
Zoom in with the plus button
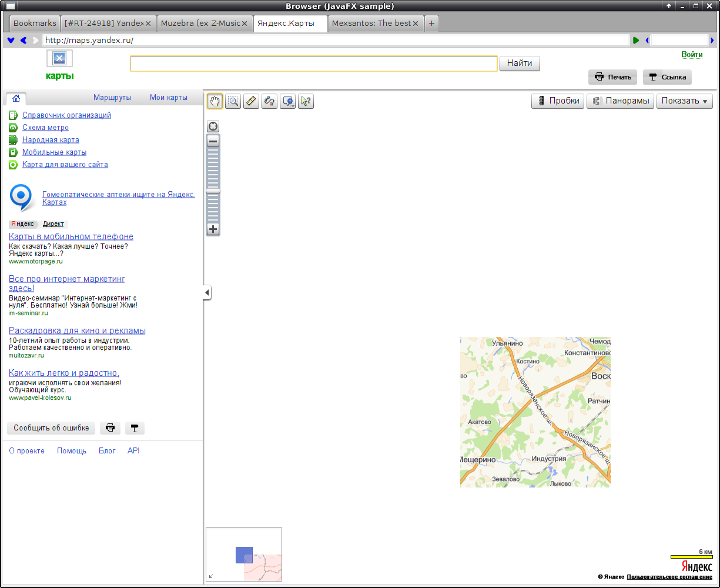click(213, 229)
